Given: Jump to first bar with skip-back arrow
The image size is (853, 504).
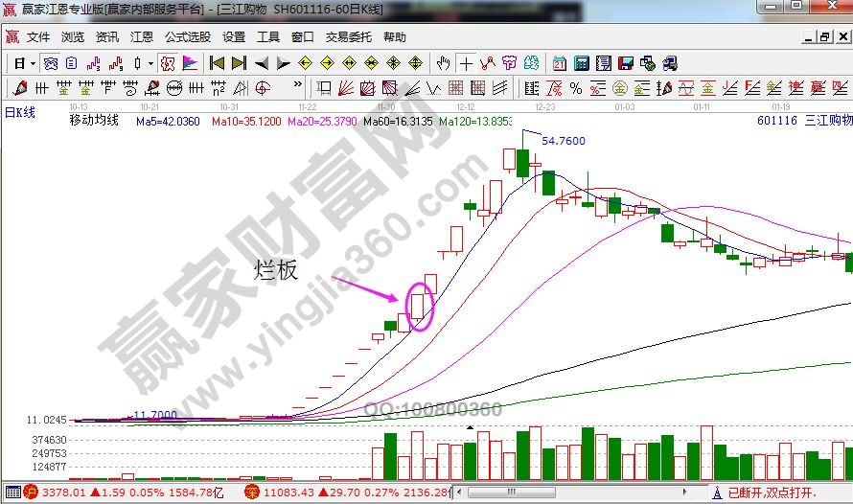Looking at the screenshot, I should click(x=217, y=63).
